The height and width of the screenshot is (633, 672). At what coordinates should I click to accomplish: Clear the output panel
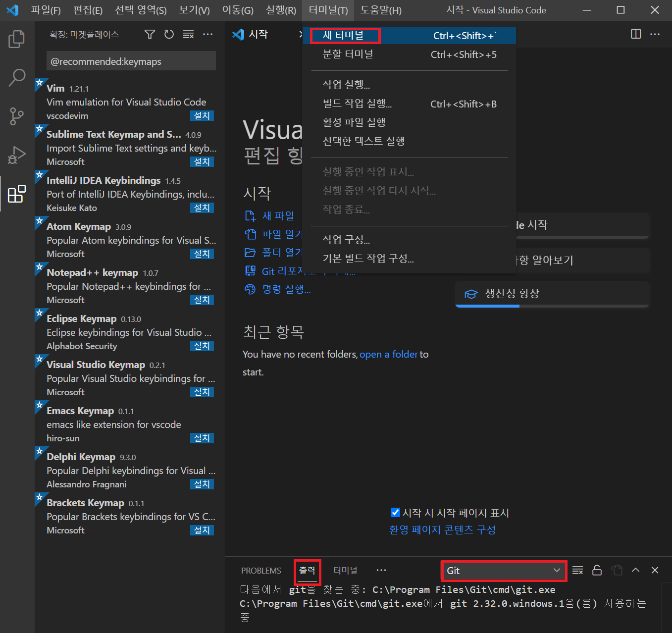[x=577, y=570]
